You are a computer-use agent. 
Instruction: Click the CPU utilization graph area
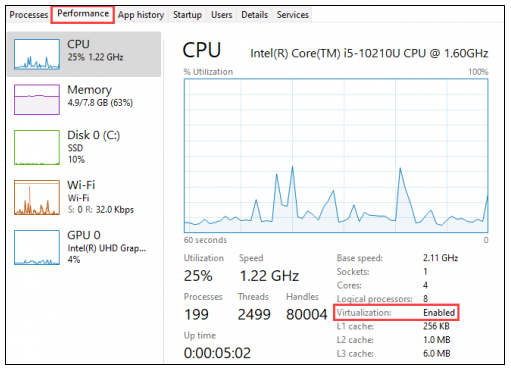[x=336, y=156]
